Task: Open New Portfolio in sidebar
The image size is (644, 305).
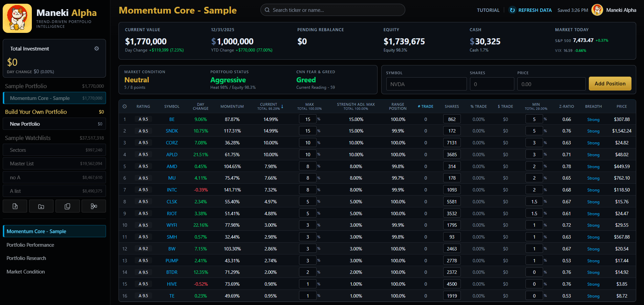Action: tap(54, 124)
